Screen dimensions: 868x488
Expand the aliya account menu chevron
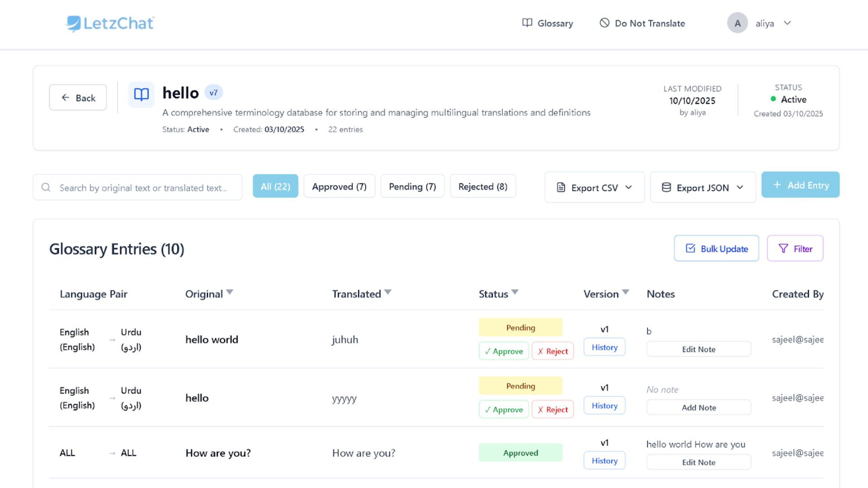(788, 23)
